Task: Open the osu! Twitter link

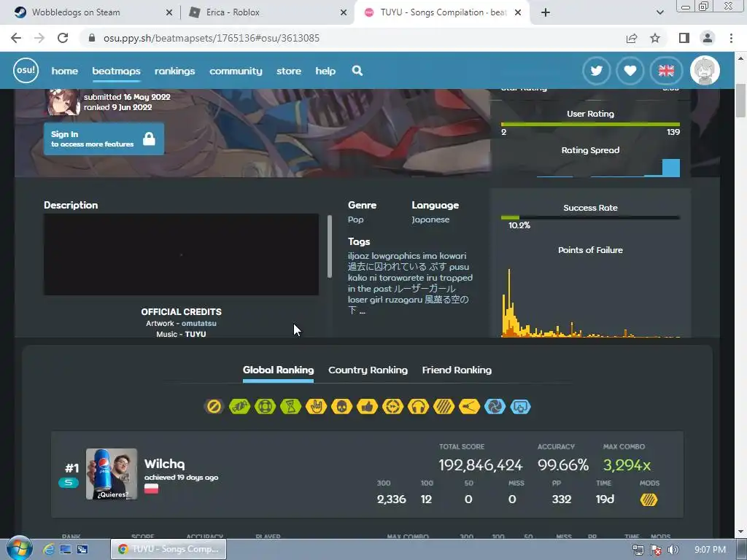Action: point(597,71)
